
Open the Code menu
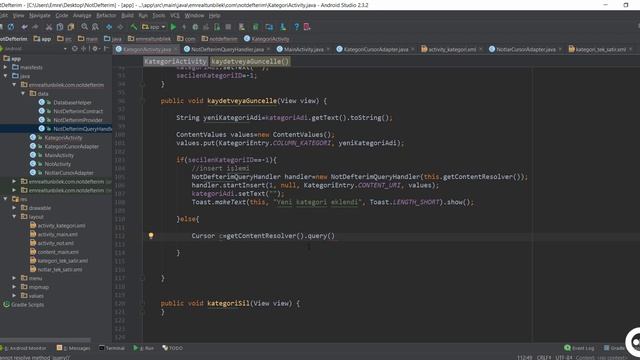[62, 16]
